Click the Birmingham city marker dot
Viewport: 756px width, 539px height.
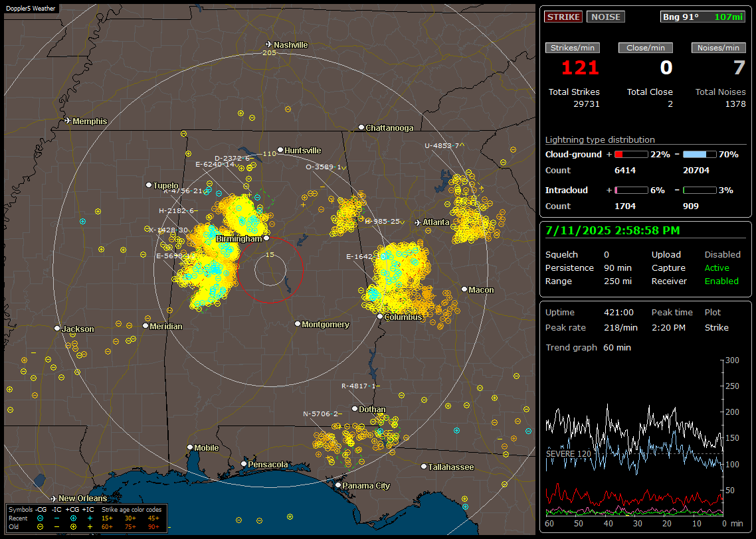266,238
